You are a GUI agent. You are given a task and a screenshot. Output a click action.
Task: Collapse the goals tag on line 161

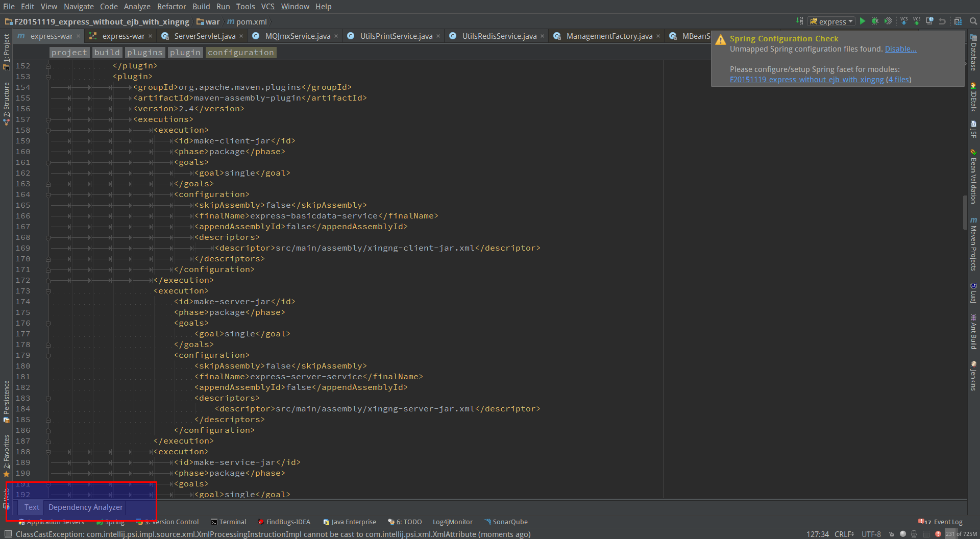pos(48,162)
